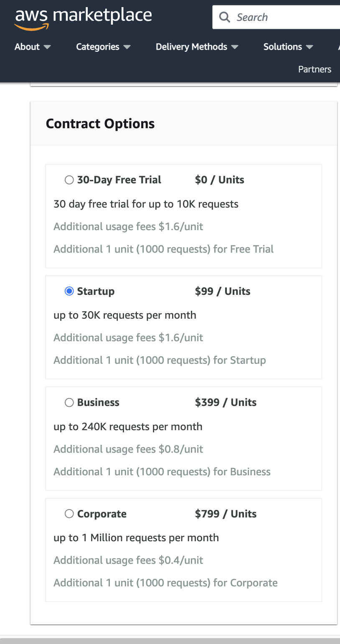This screenshot has width=340, height=644.
Task: Click the Business plan label
Action: (98, 403)
